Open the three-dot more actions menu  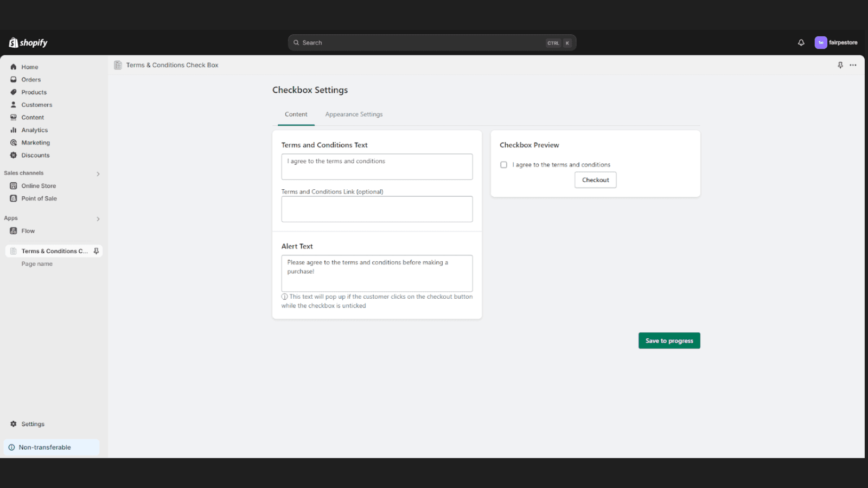click(x=853, y=65)
